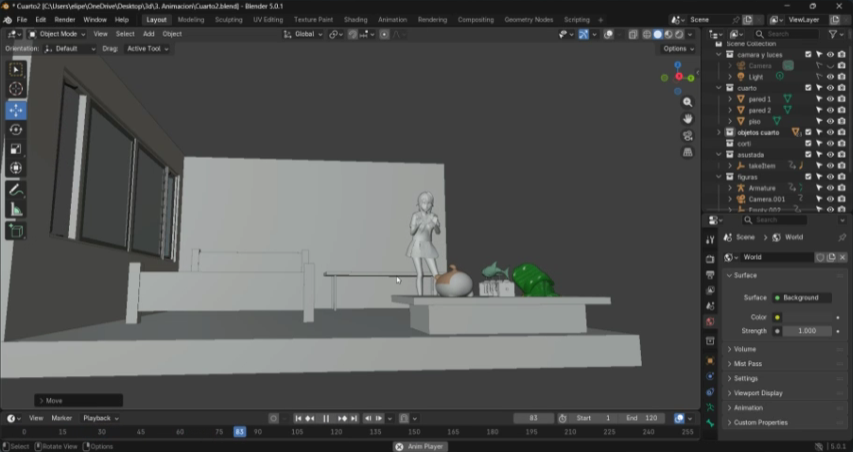
Task: Click the End frame field showing 120
Action: [x=640, y=418]
